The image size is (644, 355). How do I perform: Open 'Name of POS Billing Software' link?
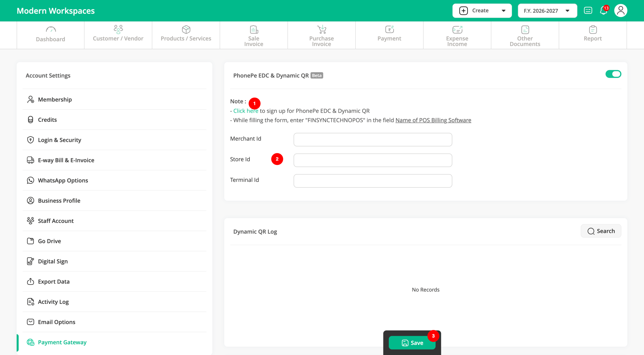point(433,120)
